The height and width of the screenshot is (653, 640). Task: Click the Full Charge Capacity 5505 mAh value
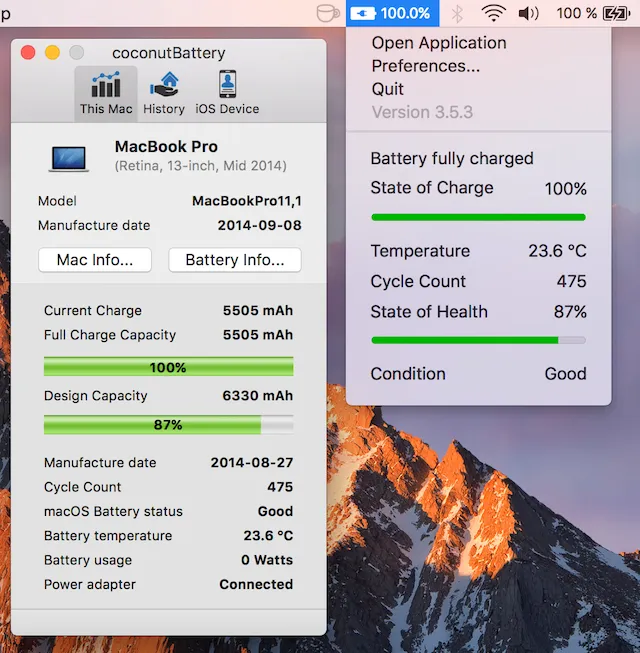pyautogui.click(x=258, y=335)
